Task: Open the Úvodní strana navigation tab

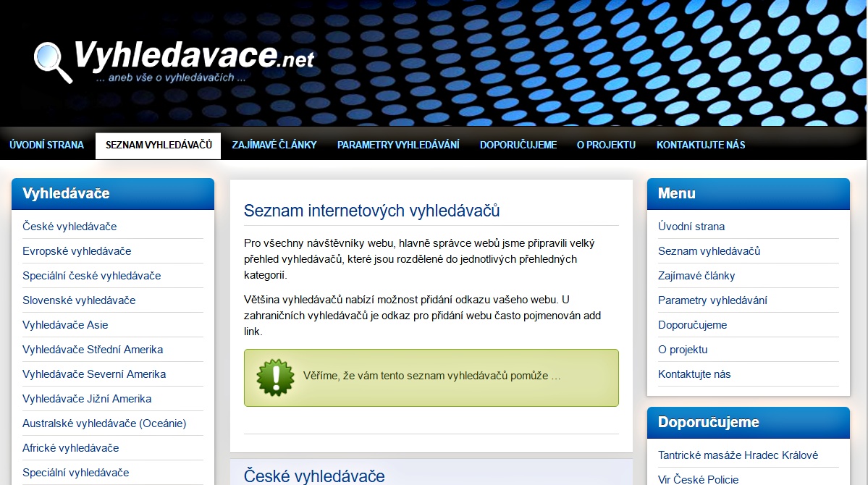Action: [47, 145]
